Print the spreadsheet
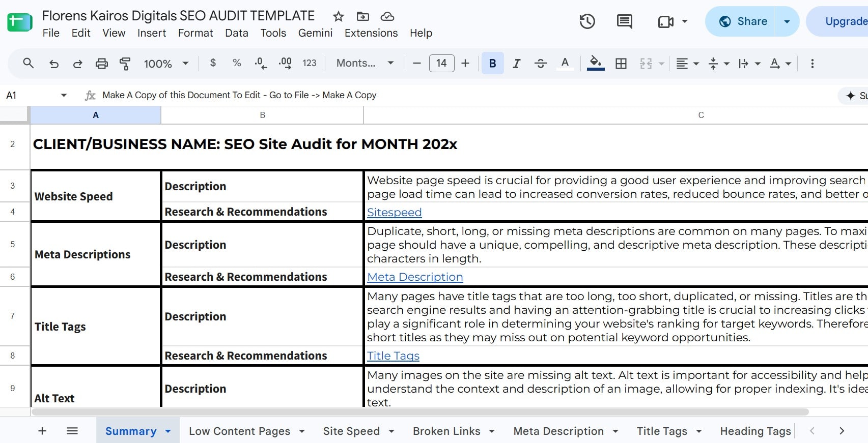The image size is (868, 443). point(102,64)
